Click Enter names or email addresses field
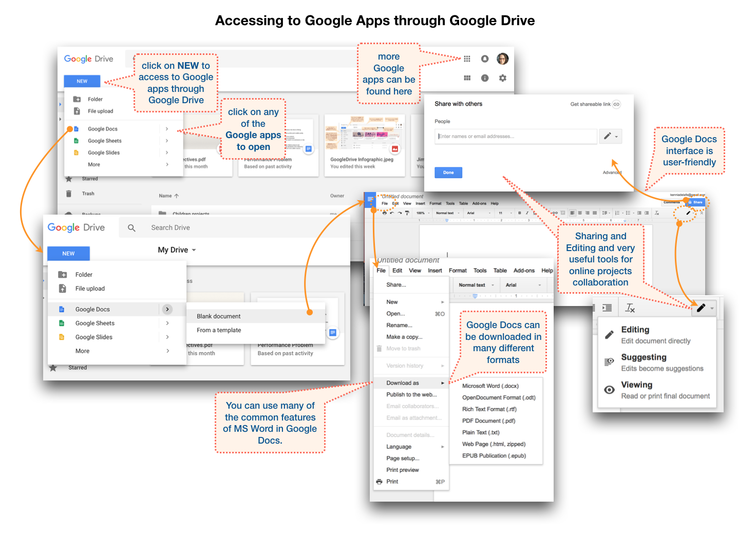756x535 pixels. coord(516,136)
